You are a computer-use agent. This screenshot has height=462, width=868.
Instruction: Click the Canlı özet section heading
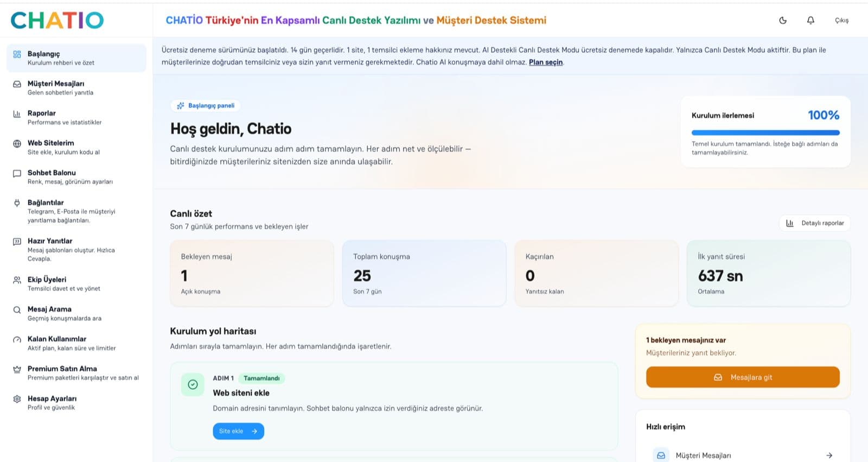[191, 214]
